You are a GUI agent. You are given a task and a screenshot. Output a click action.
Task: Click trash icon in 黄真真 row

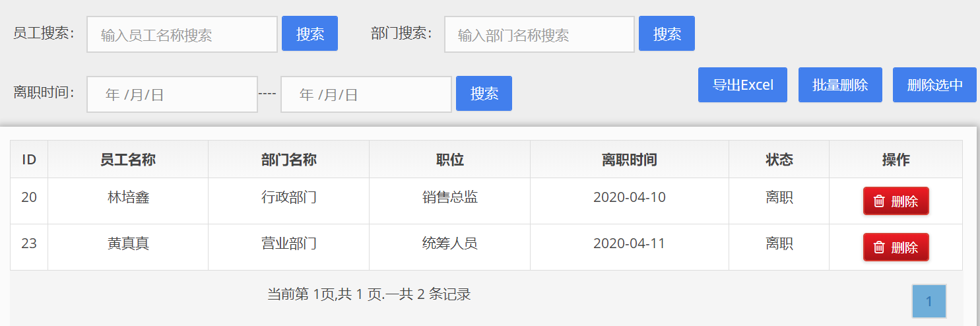point(879,247)
